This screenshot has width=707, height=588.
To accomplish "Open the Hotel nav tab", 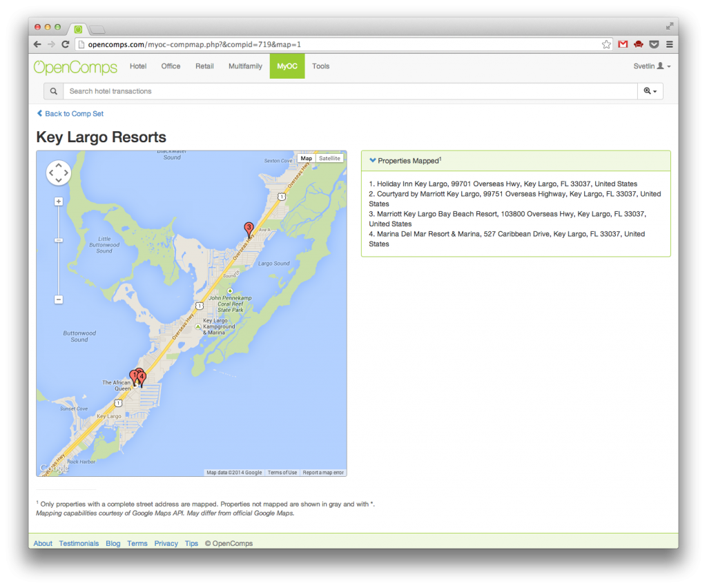I will coord(138,66).
